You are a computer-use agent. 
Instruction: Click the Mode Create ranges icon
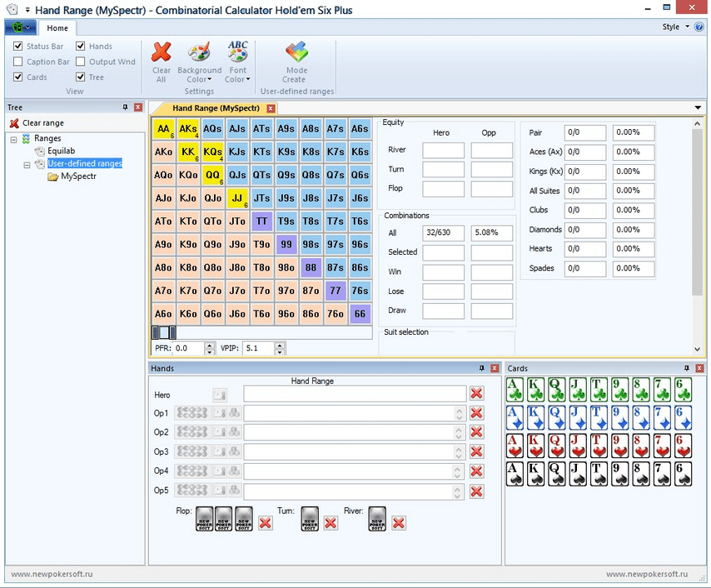pos(296,52)
